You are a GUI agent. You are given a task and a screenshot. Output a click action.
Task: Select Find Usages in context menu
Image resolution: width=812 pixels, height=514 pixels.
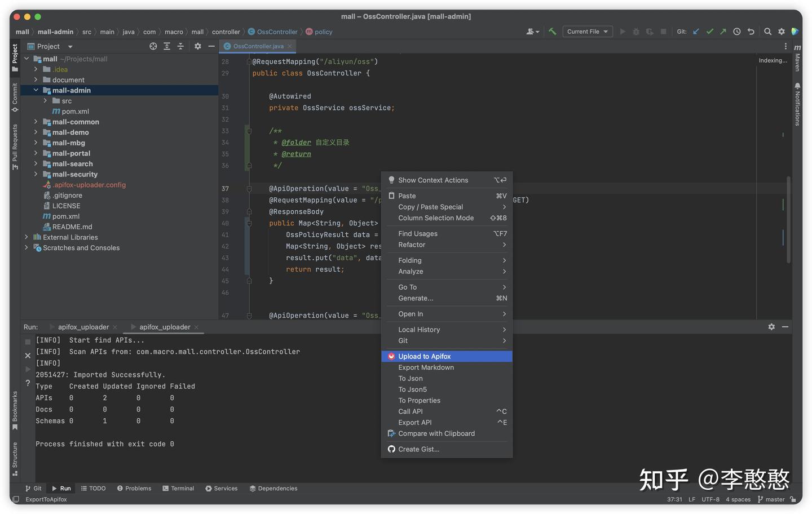(447, 233)
